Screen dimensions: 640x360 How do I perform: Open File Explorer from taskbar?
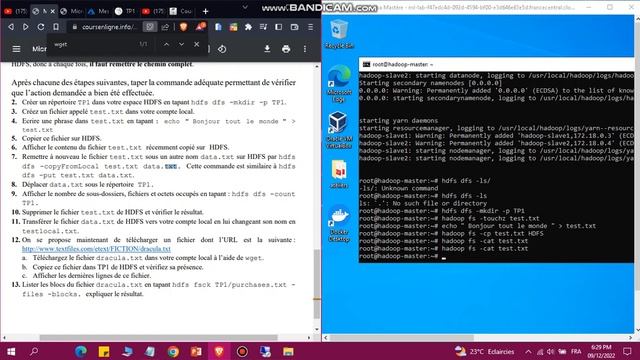point(289,351)
